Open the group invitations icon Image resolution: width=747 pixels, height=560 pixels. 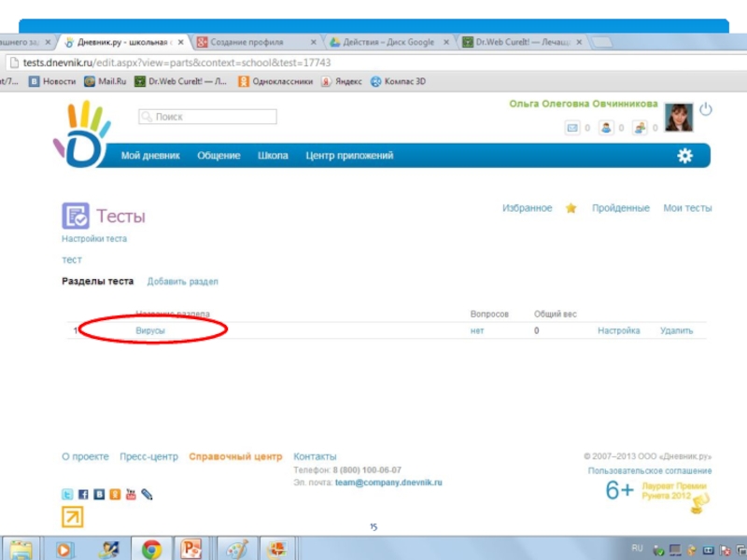click(x=640, y=128)
